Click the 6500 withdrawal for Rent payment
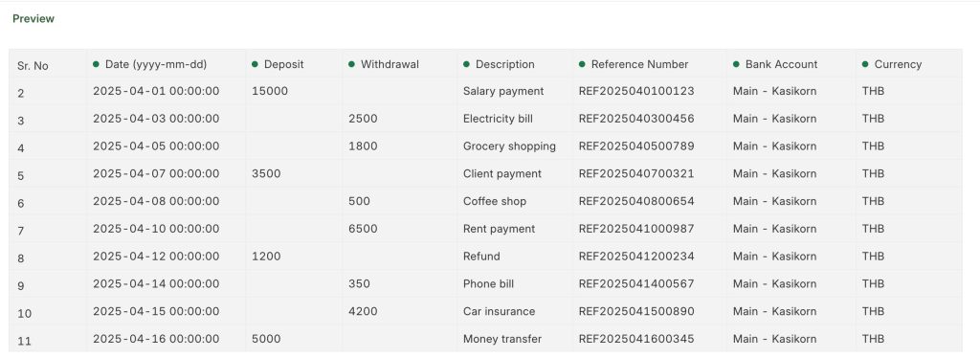980x358 pixels. pyautogui.click(x=363, y=229)
